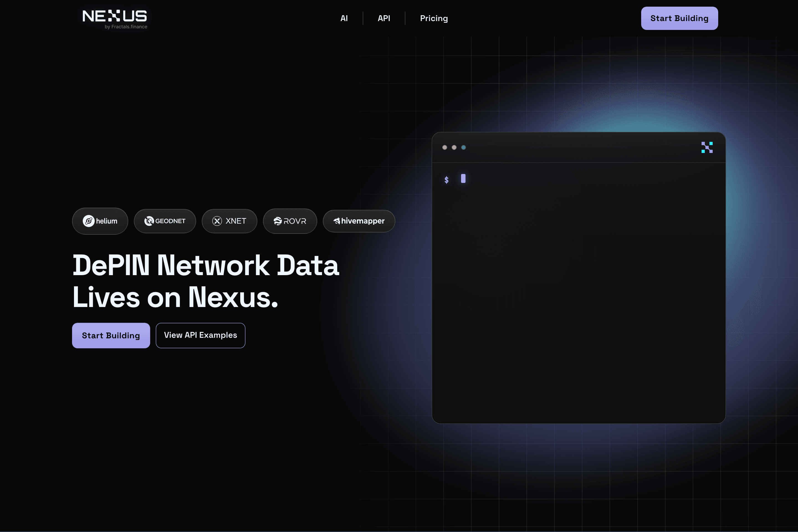This screenshot has width=798, height=532.
Task: Click the 'by Fractals.finance' text
Action: click(126, 27)
